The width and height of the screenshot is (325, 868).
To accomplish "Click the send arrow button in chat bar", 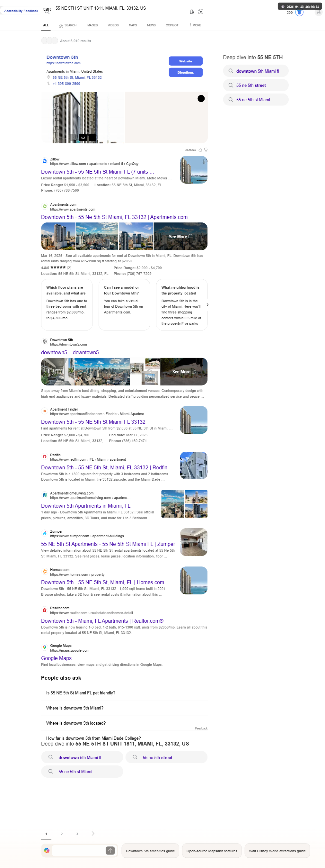I will 110,850.
